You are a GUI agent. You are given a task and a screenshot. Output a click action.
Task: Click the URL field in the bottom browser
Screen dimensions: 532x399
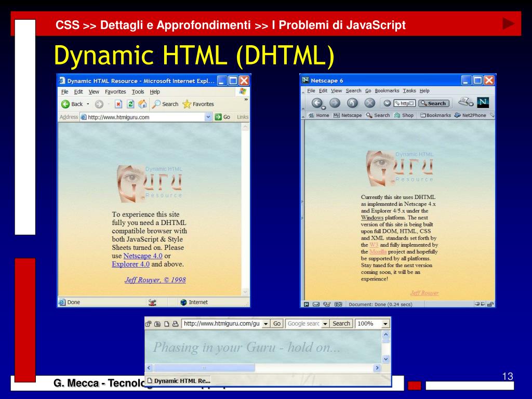(222, 324)
